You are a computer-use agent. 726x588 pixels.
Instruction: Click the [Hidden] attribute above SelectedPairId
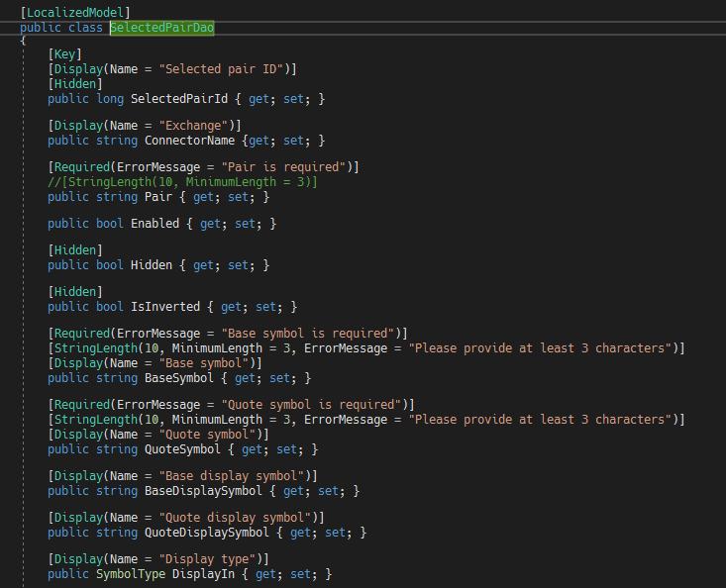coord(75,84)
